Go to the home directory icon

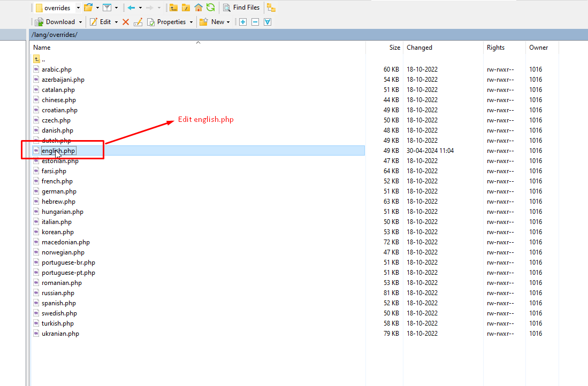pyautogui.click(x=198, y=7)
